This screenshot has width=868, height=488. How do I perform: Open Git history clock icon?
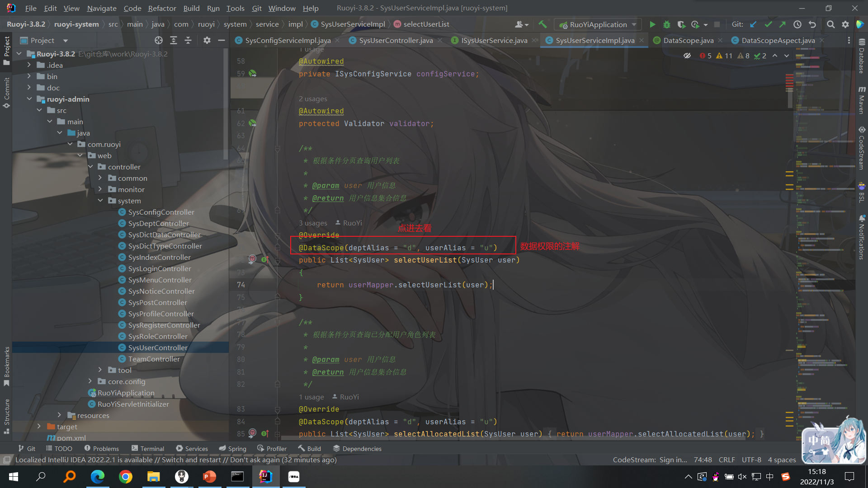(x=797, y=24)
